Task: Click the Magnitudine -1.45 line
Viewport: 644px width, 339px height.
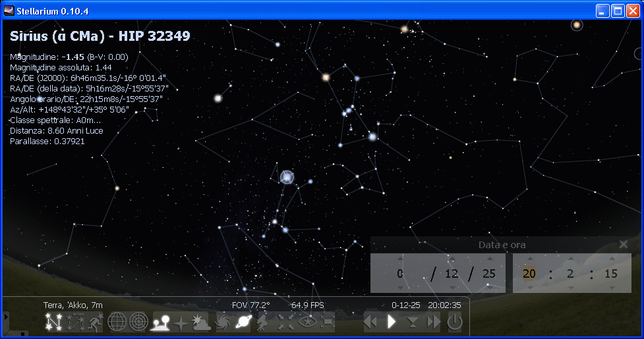Action: 69,57
